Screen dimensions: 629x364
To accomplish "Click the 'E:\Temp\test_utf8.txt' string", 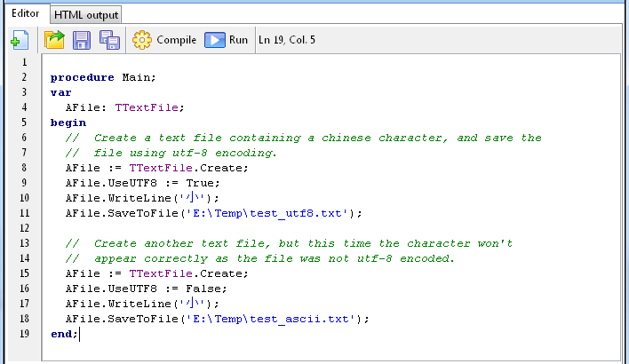I will [x=267, y=213].
